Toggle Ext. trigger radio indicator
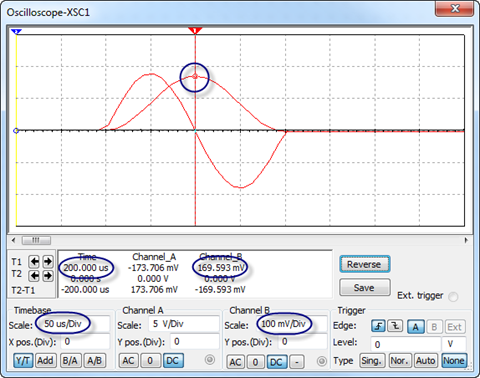The height and width of the screenshot is (378, 480). [x=453, y=296]
